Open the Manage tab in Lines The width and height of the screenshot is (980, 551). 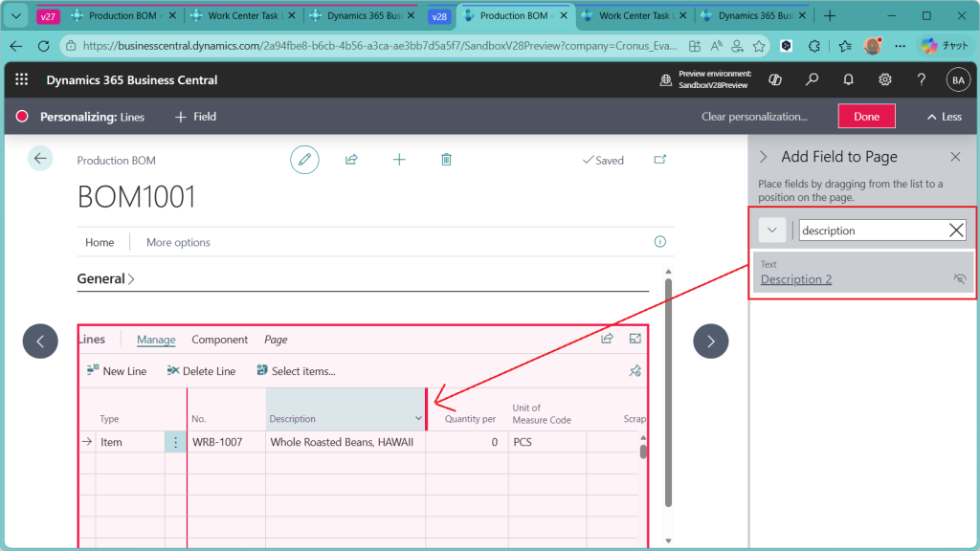[156, 340]
